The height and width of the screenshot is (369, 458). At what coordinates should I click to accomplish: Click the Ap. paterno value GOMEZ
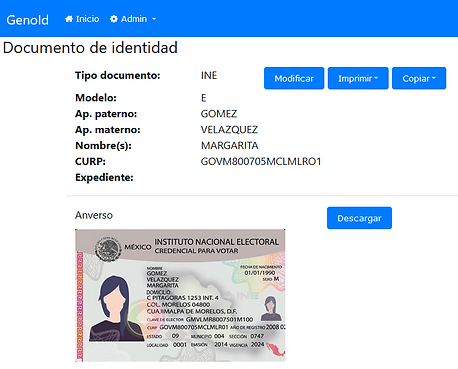point(219,114)
